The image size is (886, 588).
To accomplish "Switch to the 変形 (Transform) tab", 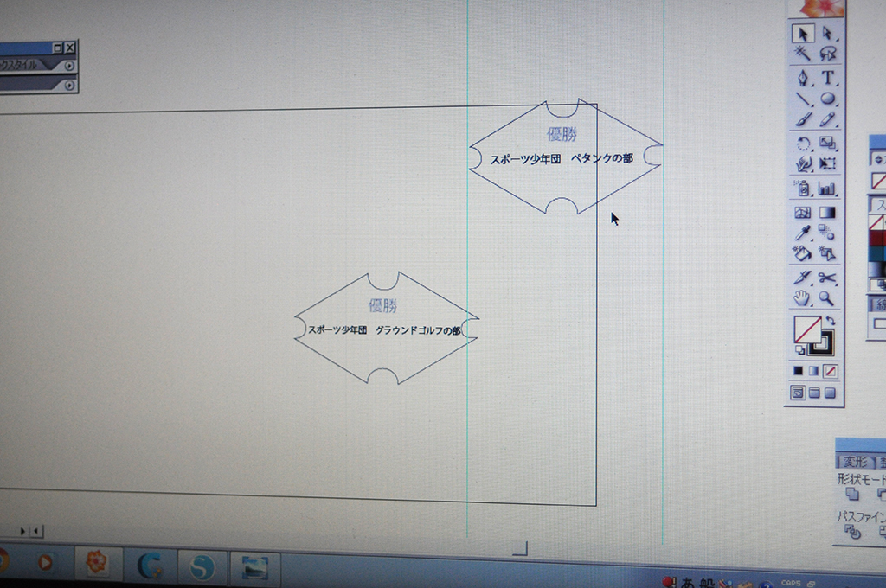I will coord(855,462).
